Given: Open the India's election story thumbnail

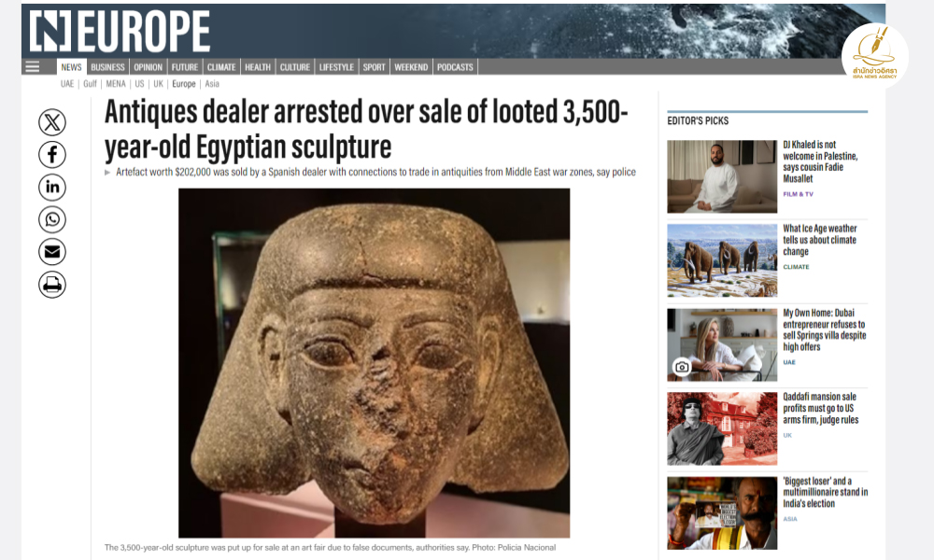Looking at the screenshot, I should click(722, 513).
